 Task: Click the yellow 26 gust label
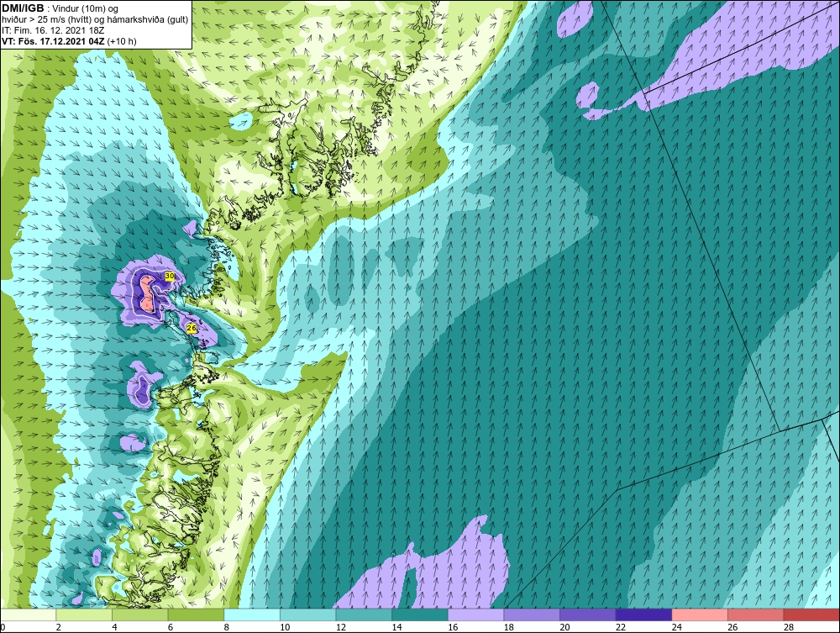tap(192, 328)
